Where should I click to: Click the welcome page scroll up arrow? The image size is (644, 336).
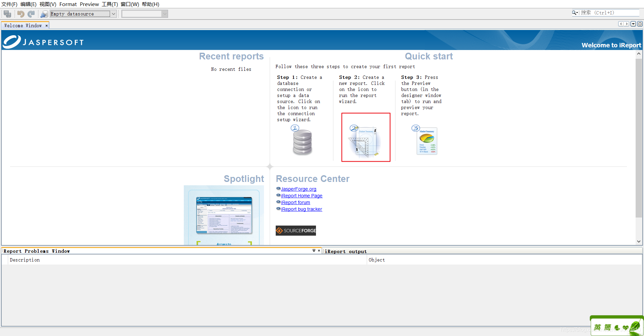click(x=639, y=54)
